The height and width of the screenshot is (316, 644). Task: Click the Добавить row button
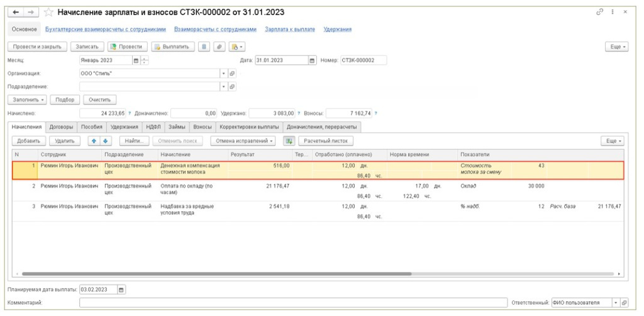(29, 141)
